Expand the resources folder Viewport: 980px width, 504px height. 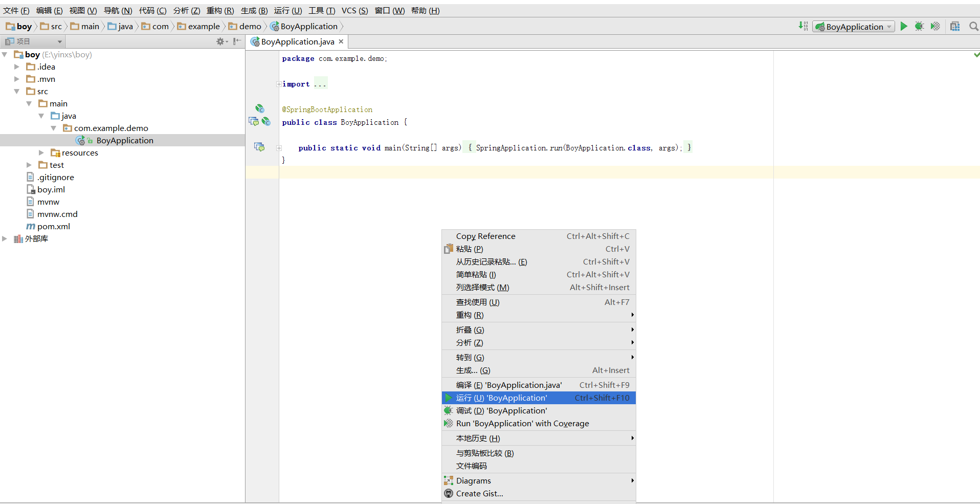pos(41,152)
